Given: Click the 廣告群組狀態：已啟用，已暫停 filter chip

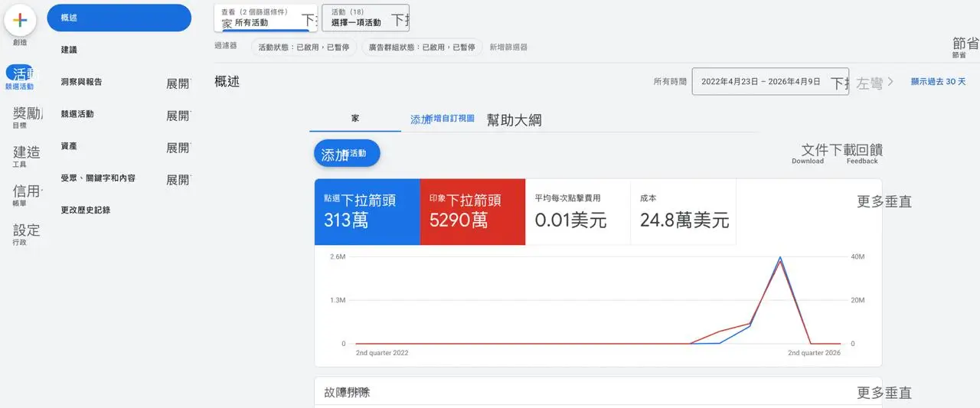Looking at the screenshot, I should [421, 47].
